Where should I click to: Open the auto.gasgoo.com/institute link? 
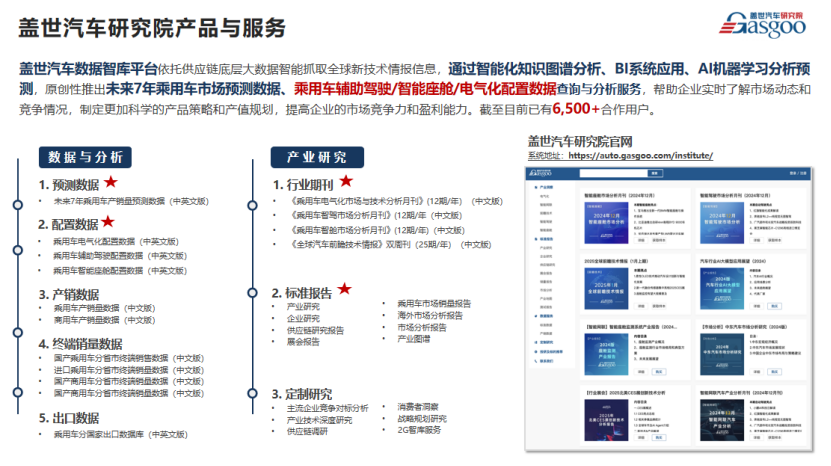click(x=640, y=155)
